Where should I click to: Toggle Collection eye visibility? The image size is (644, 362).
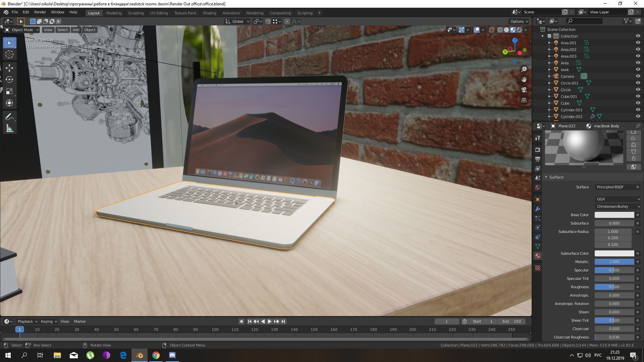(x=638, y=36)
